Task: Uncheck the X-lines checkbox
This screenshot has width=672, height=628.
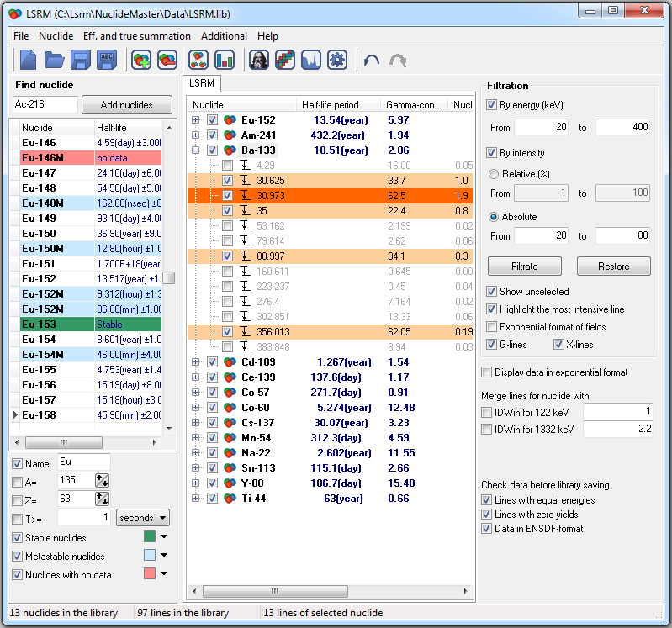Action: (559, 345)
